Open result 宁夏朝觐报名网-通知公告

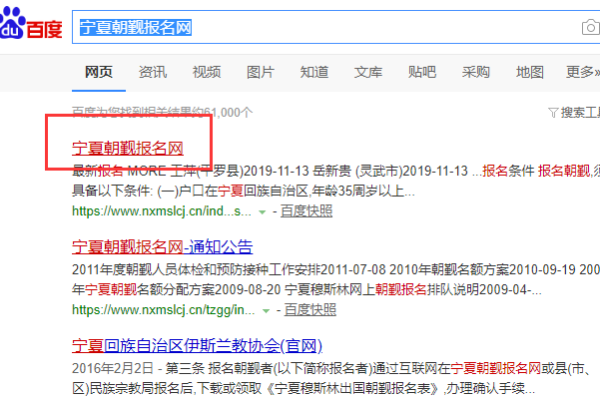click(162, 247)
